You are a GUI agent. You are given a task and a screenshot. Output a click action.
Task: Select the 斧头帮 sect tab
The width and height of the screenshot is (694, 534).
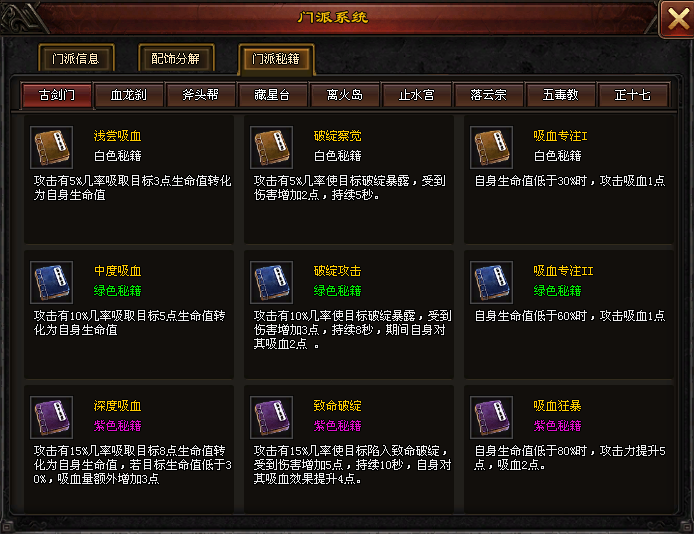click(x=200, y=95)
